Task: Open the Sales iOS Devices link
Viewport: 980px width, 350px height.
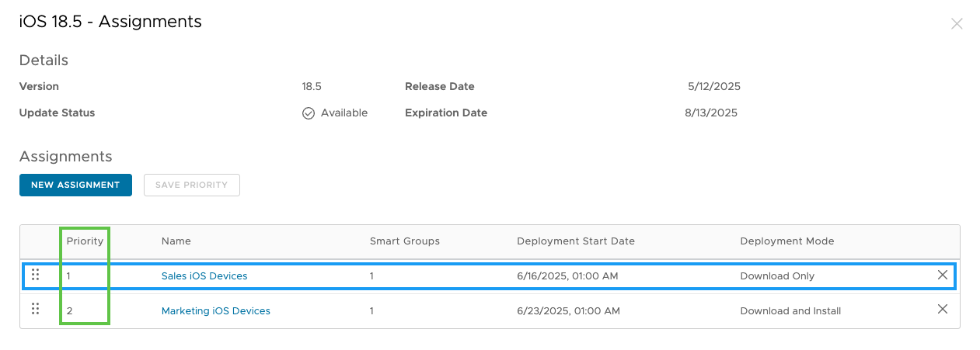Action: click(204, 275)
